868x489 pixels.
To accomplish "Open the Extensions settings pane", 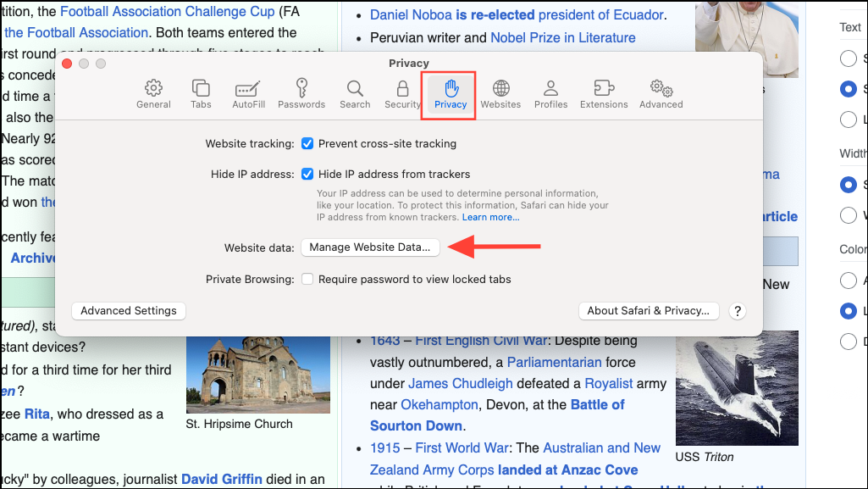I will [x=604, y=94].
